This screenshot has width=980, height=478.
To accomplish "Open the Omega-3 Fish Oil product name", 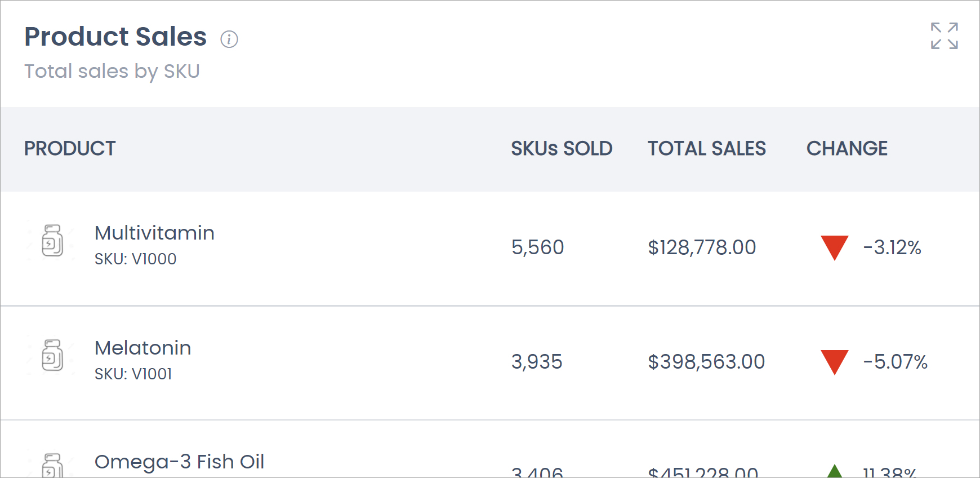I will click(x=179, y=462).
